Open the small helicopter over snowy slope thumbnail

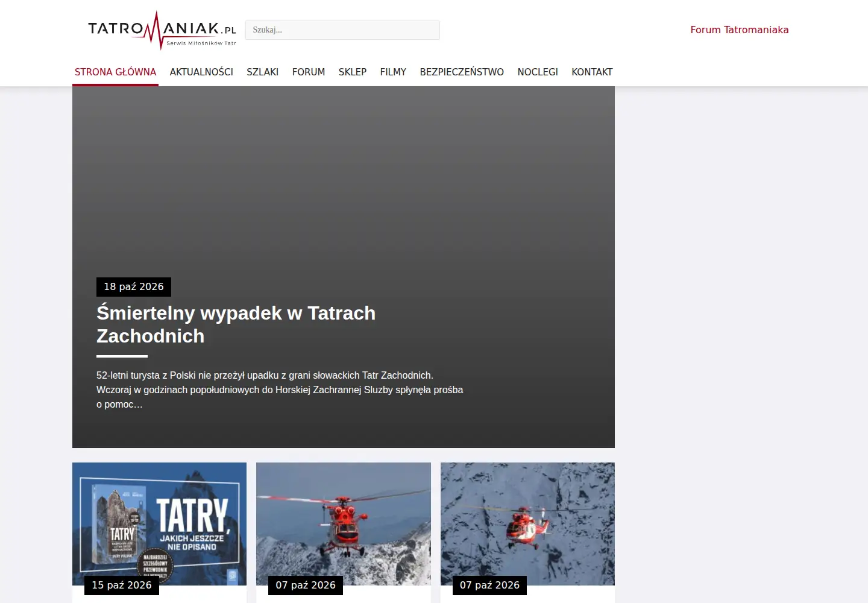(x=527, y=524)
